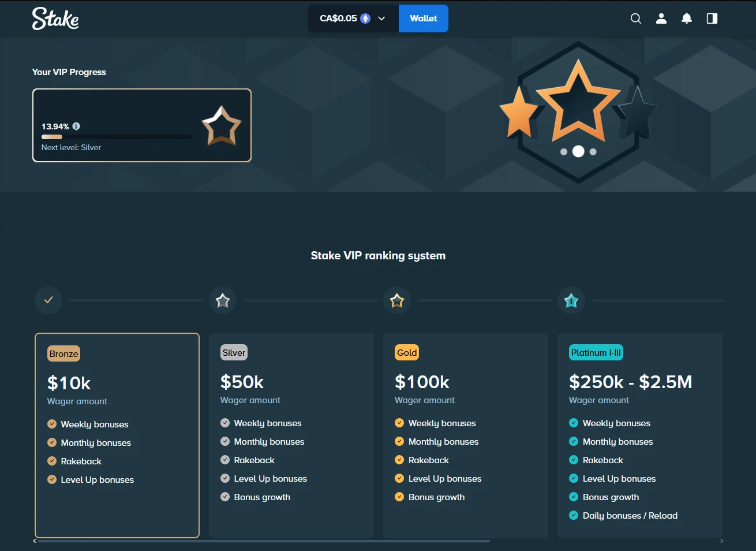Click the Silver tier badge

234,352
